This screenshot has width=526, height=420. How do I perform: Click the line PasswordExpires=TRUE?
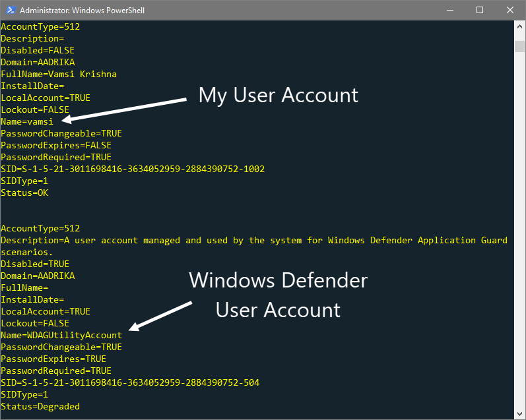pos(53,359)
